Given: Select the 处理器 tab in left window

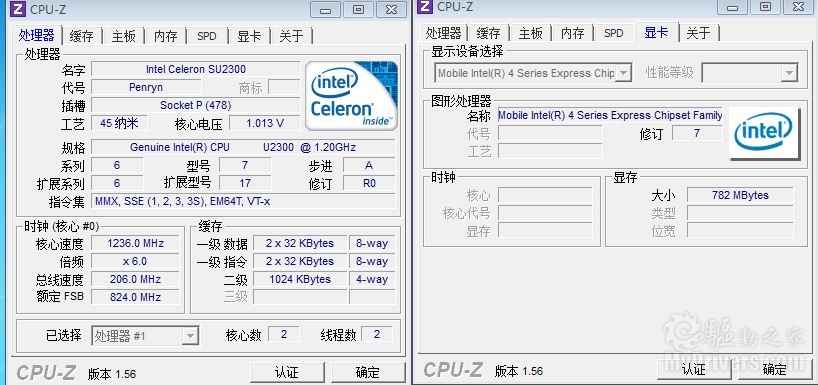Looking at the screenshot, I should tap(36, 35).
